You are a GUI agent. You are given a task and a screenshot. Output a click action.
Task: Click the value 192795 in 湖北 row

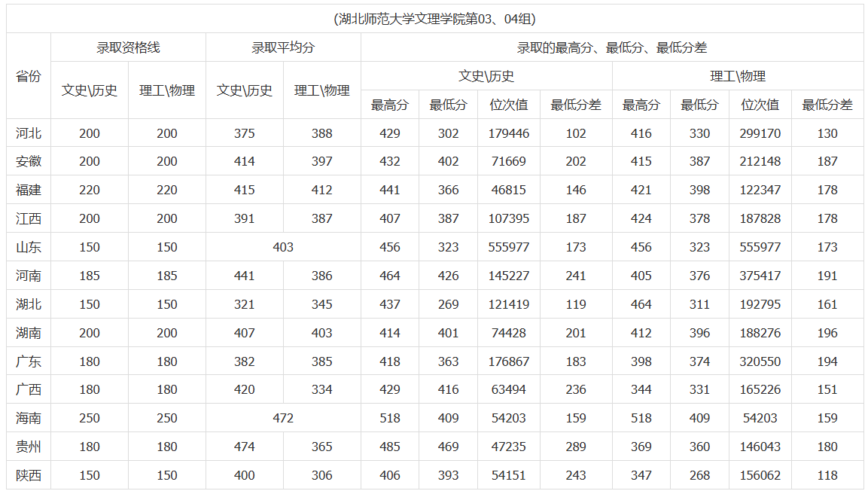760,304
